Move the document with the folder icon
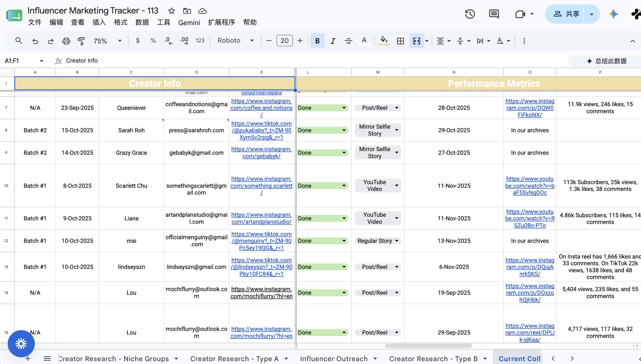Screen dimensions: 641x364 click(x=187, y=11)
